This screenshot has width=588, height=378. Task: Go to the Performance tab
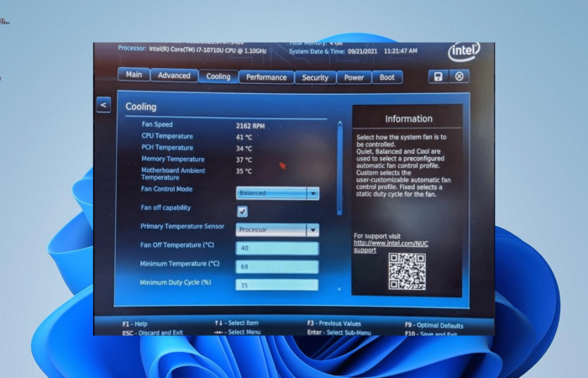click(x=266, y=77)
